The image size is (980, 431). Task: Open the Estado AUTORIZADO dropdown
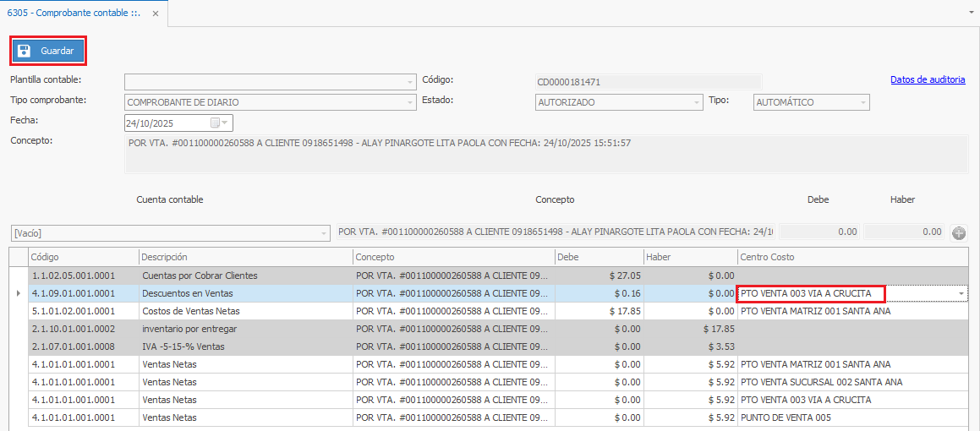click(x=697, y=102)
